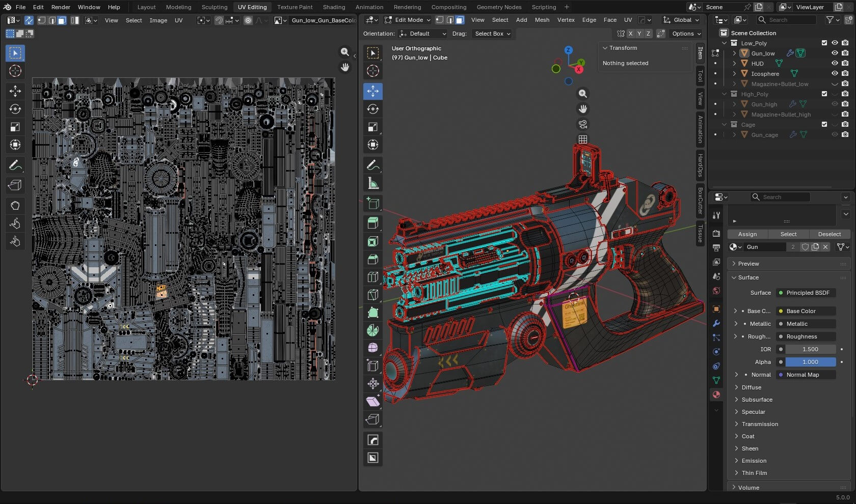Click the Principled BSDF surface shader button
This screenshot has width=856, height=504.
pos(806,293)
